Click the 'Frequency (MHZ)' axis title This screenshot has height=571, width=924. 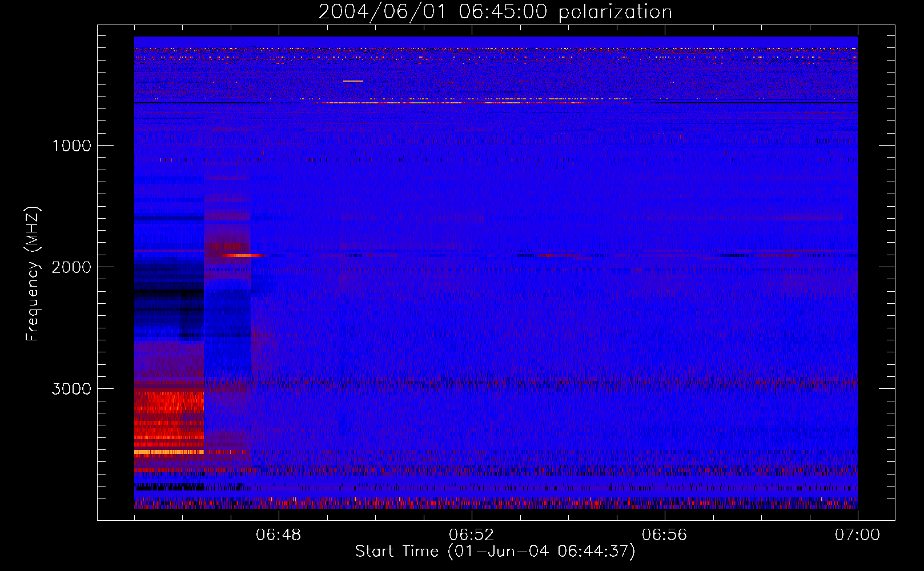point(33,274)
